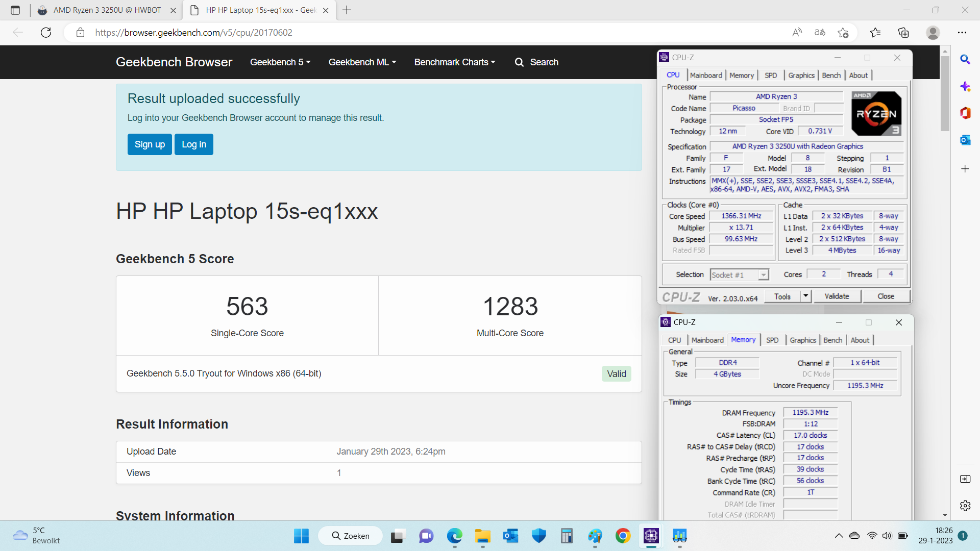
Task: Open a new browser tab
Action: pos(347,10)
